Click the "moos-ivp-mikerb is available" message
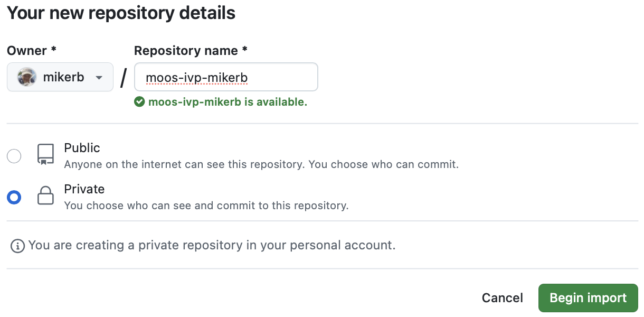This screenshot has height=317, width=644. pos(228,102)
